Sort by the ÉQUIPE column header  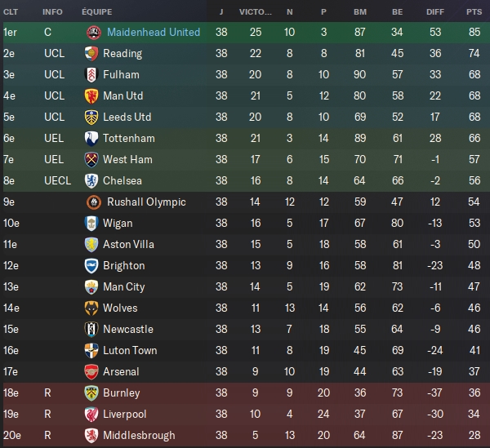(97, 12)
